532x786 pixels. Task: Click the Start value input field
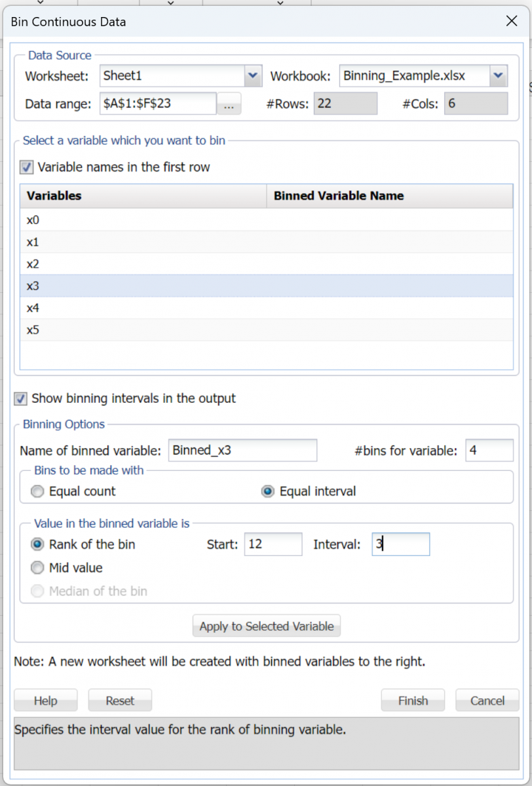coord(273,544)
